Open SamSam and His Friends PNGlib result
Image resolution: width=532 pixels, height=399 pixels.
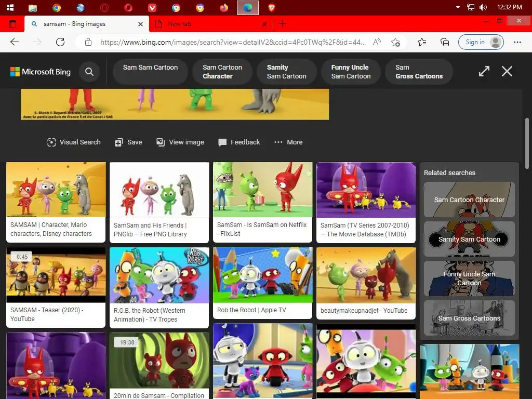point(159,203)
